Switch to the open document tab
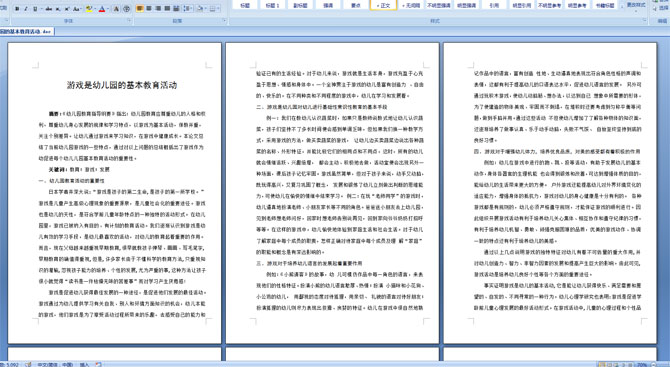Viewport: 670px width, 367px height. click(x=26, y=32)
